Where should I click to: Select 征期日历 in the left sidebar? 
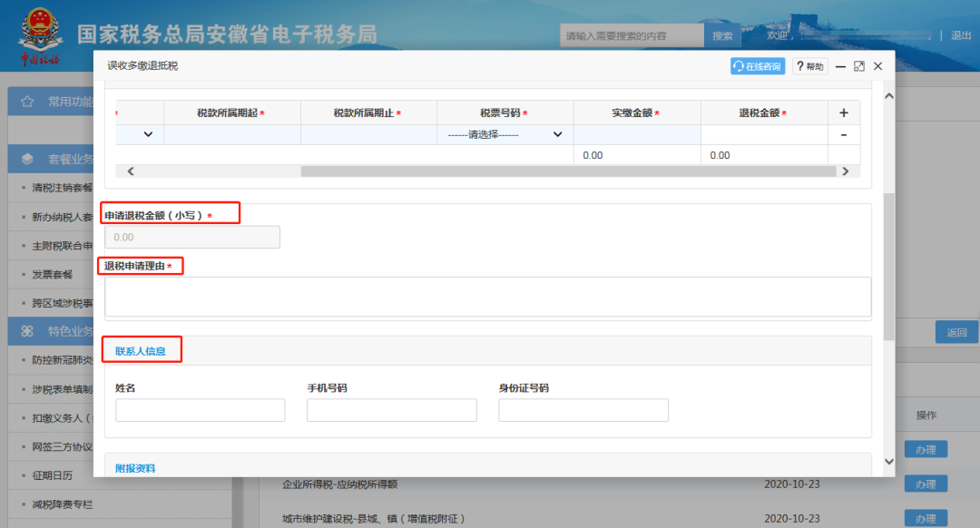coord(52,474)
